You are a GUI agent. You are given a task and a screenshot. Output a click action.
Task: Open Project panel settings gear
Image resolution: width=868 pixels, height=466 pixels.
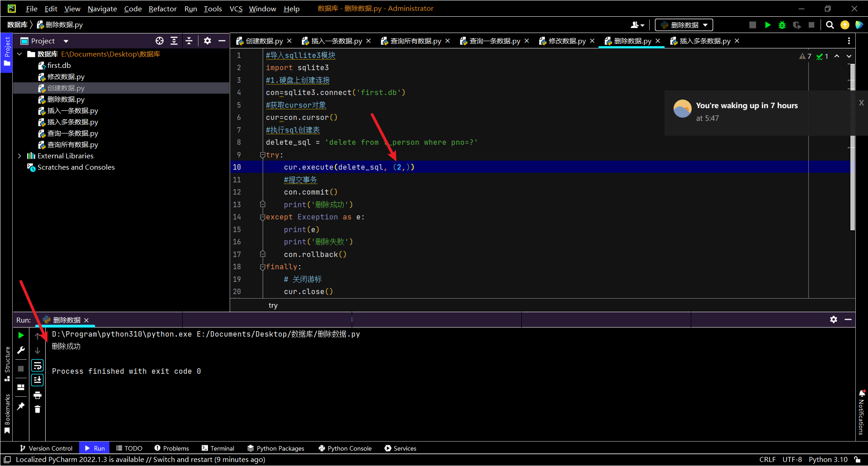tap(208, 41)
